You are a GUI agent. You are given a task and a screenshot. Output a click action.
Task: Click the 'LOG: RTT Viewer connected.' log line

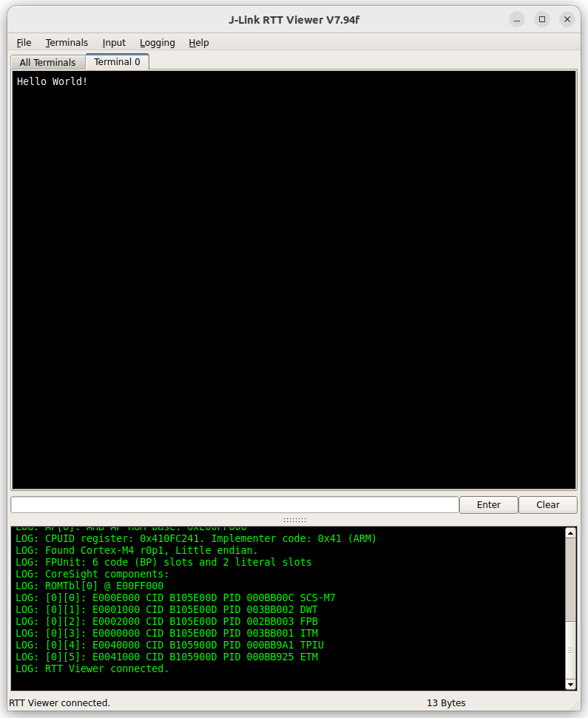(x=92, y=668)
